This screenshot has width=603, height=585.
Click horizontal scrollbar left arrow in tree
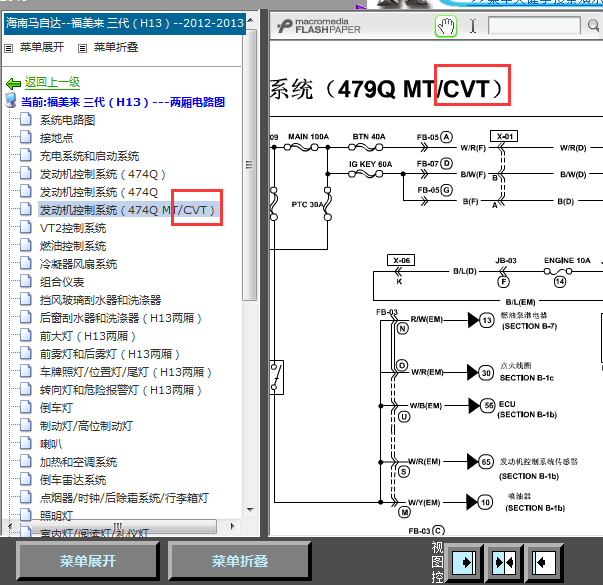coord(10,526)
